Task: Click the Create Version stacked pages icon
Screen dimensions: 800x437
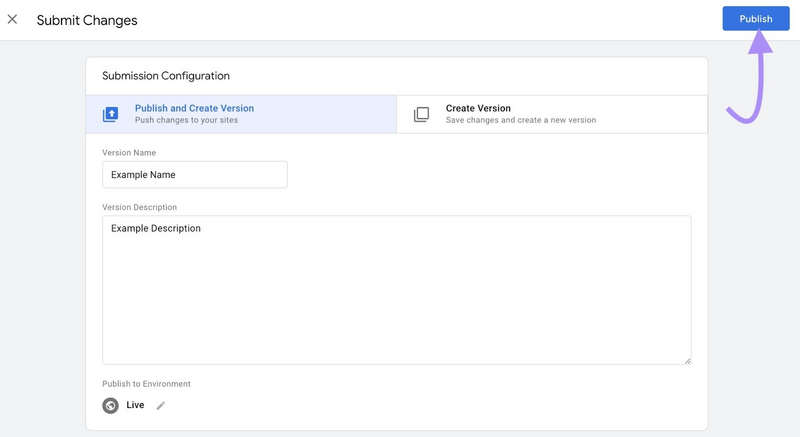Action: 421,114
